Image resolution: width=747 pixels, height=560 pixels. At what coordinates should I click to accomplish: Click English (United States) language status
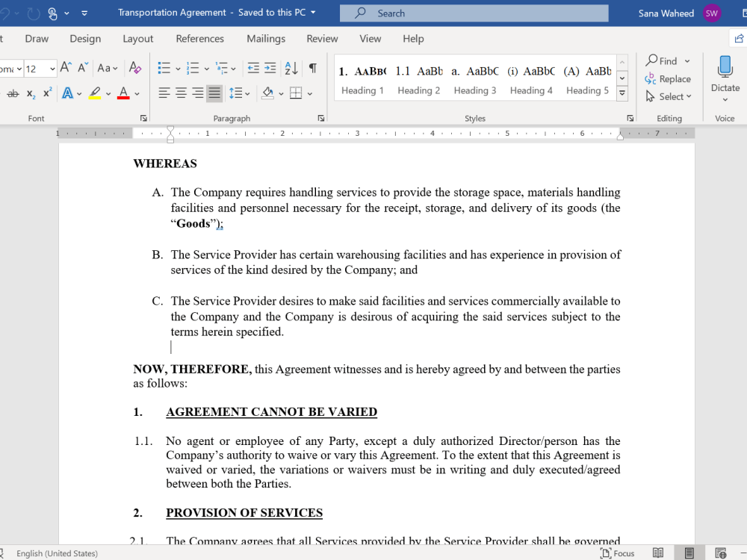[58, 553]
